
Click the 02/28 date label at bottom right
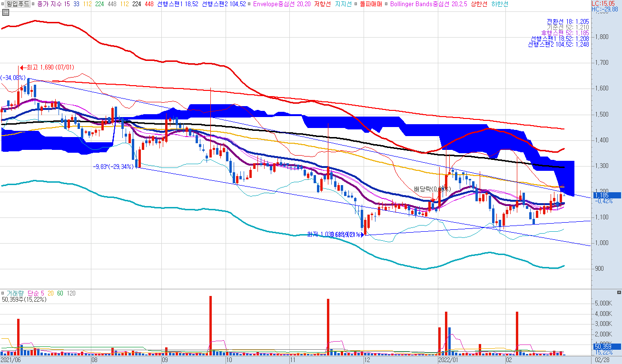coord(602,360)
